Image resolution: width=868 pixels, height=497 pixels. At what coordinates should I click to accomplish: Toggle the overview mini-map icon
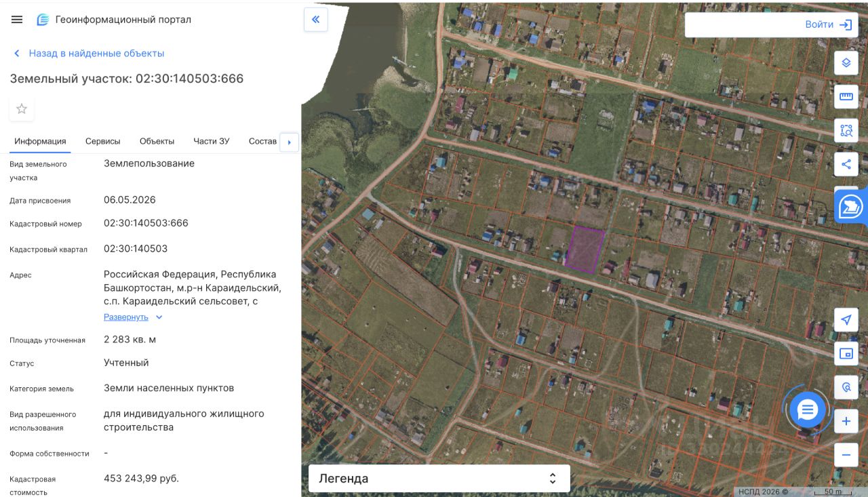tap(846, 353)
